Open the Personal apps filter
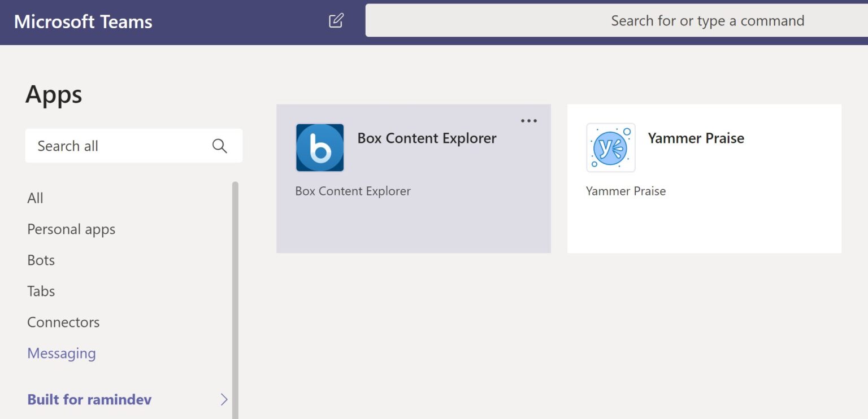 point(71,229)
